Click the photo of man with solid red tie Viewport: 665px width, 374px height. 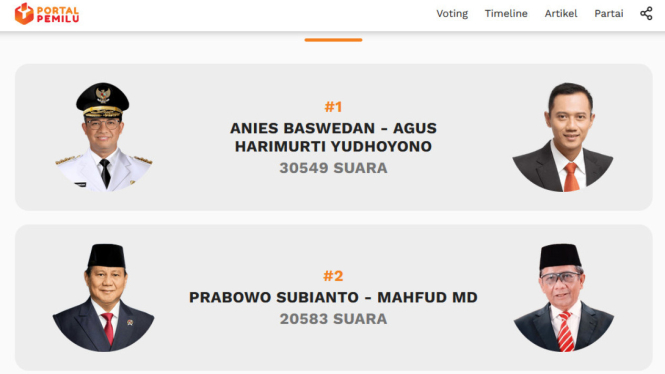(103, 298)
